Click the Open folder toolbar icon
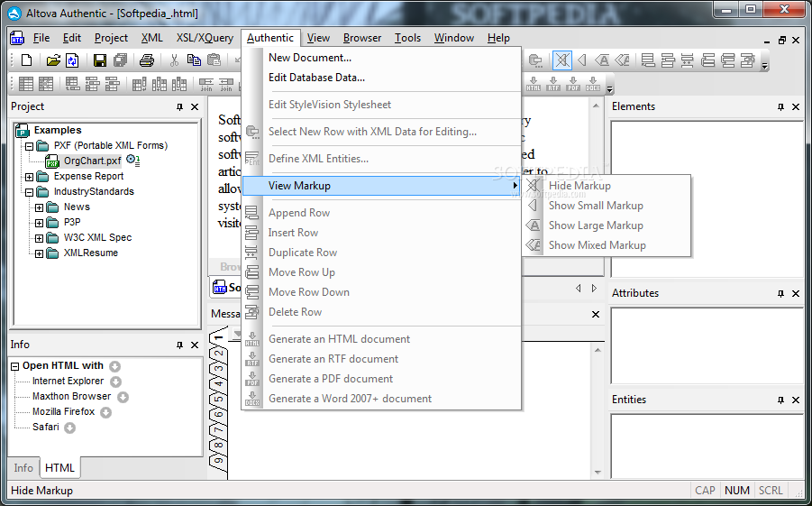Image resolution: width=812 pixels, height=506 pixels. tap(53, 60)
